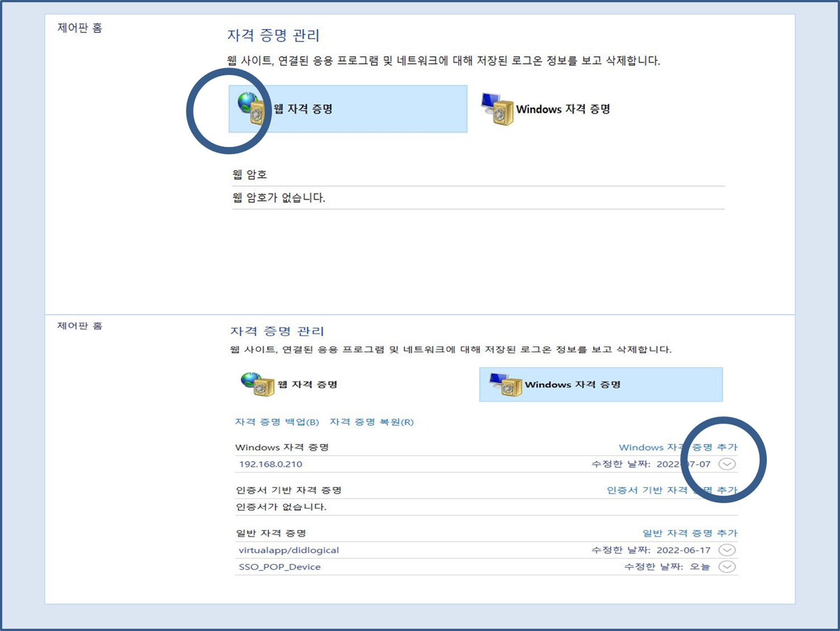Expand the SSO_POP_Device credential chevron
The image size is (840, 631).
[x=727, y=567]
